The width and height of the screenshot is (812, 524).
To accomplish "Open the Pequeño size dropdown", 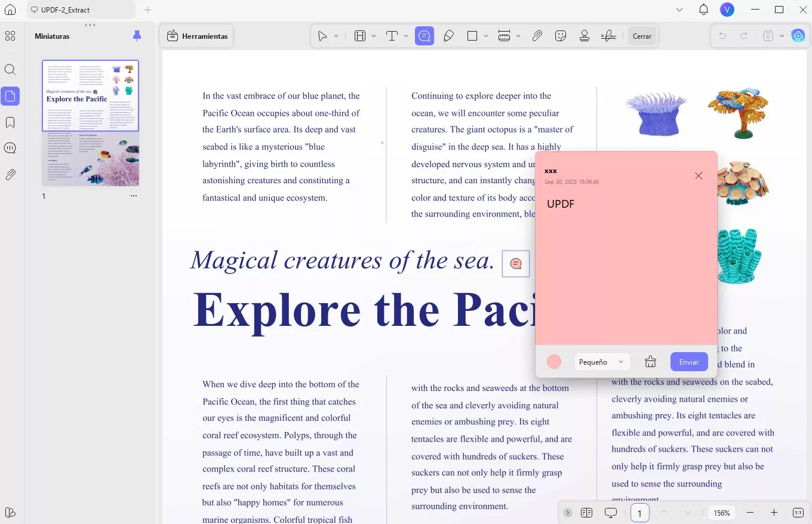I will [602, 362].
